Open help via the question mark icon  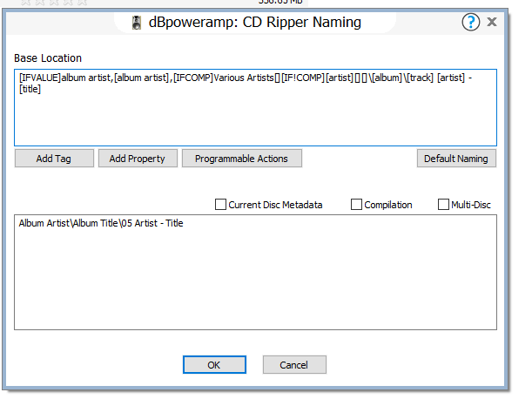click(x=471, y=23)
